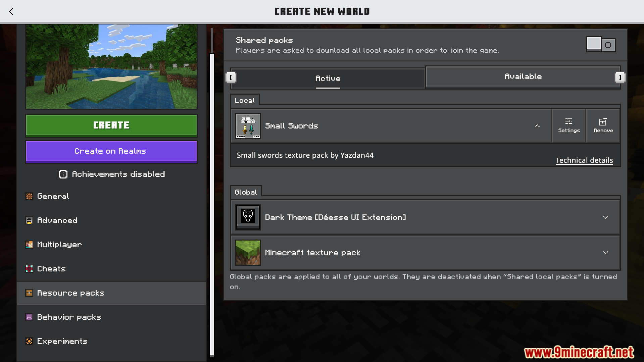
Task: Toggle the Shared packs switch
Action: pyautogui.click(x=601, y=45)
